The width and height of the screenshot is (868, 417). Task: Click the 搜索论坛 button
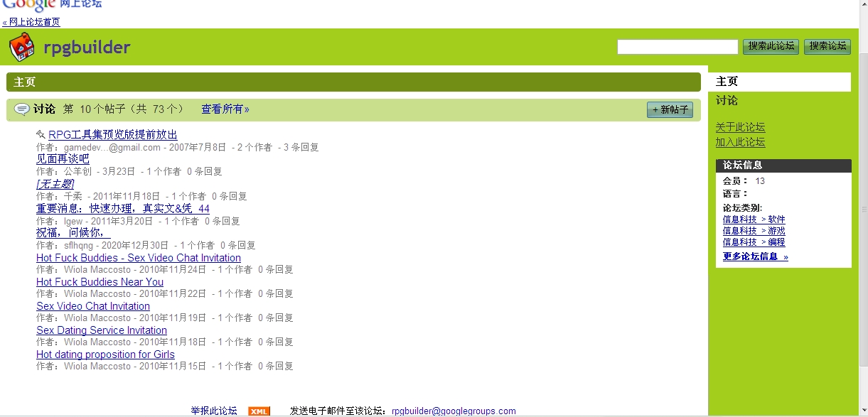click(827, 46)
